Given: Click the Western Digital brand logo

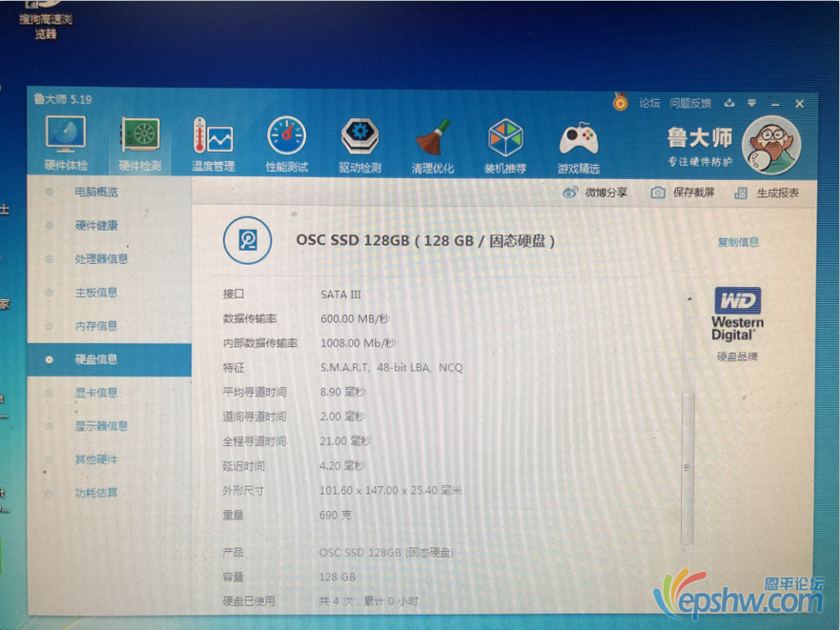Looking at the screenshot, I should point(738,314).
